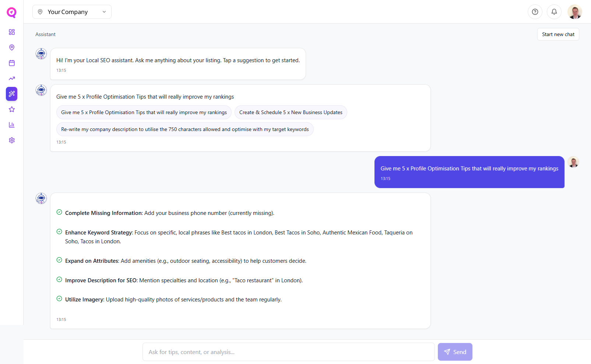Click Start new chat button
Image resolution: width=591 pixels, height=364 pixels.
click(x=558, y=34)
